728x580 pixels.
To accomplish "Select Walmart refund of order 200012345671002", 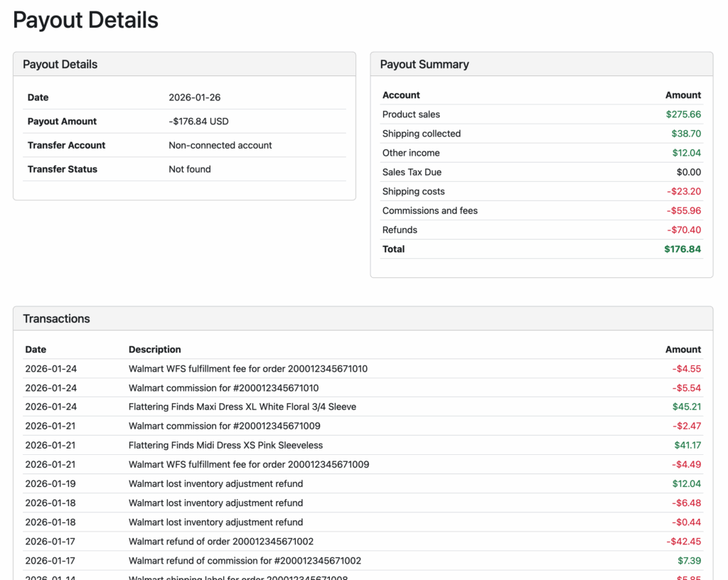I will tap(221, 541).
